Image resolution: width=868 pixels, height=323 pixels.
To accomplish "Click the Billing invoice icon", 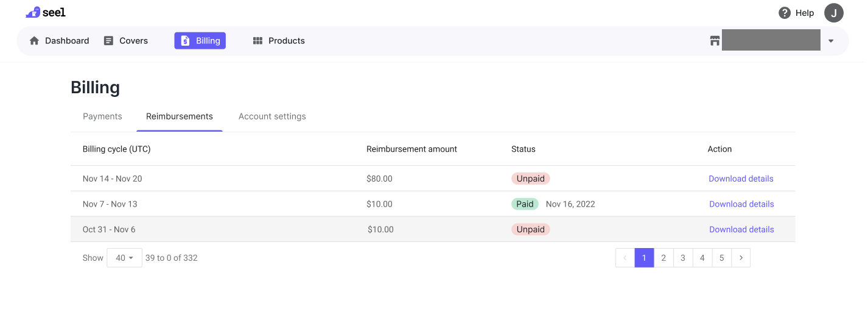I will [185, 41].
